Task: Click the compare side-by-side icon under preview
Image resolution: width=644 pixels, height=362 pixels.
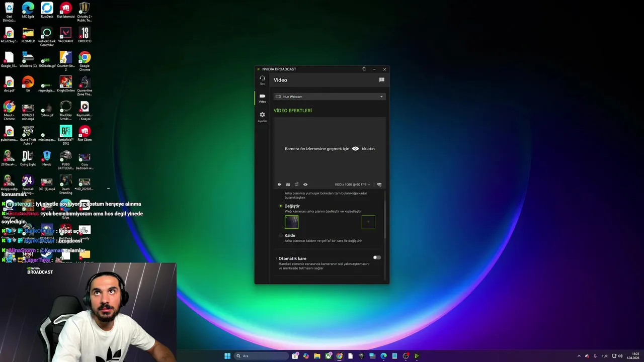Action: [288, 185]
